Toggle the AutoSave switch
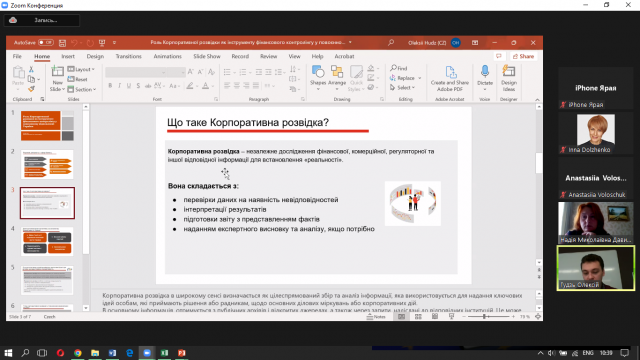The image size is (640, 360). (46, 42)
